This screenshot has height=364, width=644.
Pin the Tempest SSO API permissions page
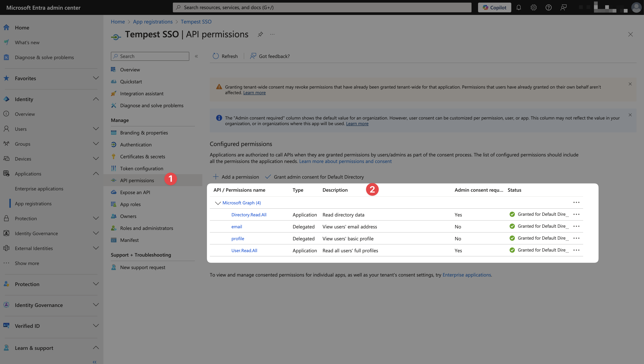[260, 34]
